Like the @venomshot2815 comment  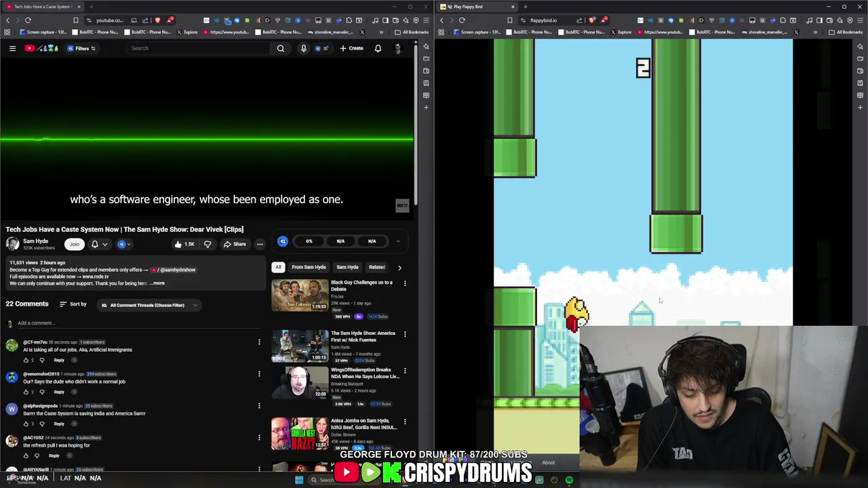point(26,392)
